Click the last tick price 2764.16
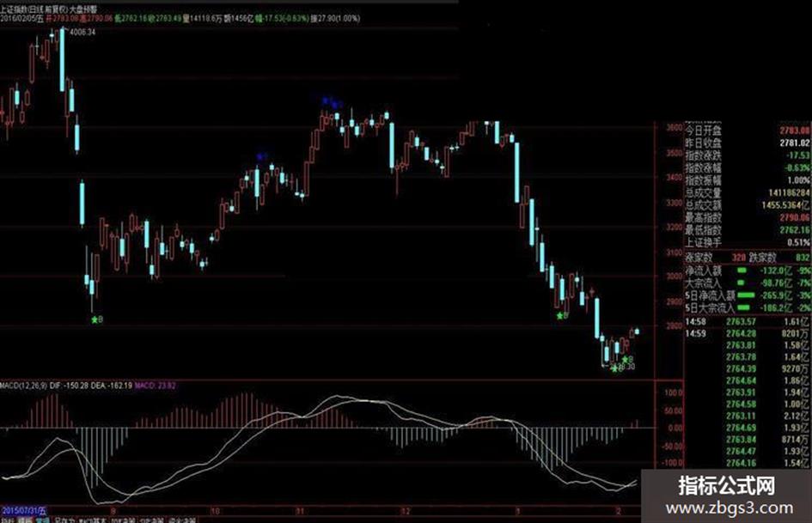 [x=741, y=463]
